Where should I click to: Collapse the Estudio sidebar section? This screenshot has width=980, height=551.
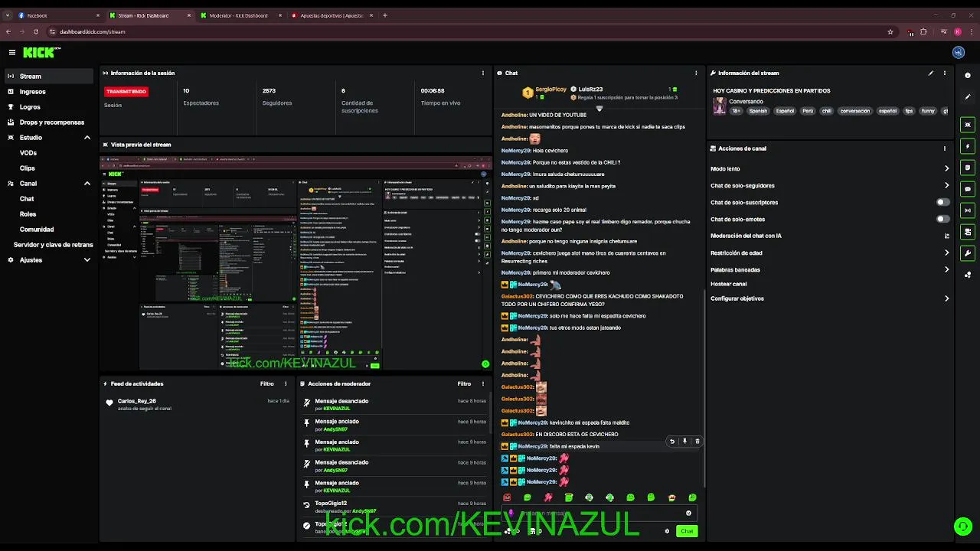[87, 138]
